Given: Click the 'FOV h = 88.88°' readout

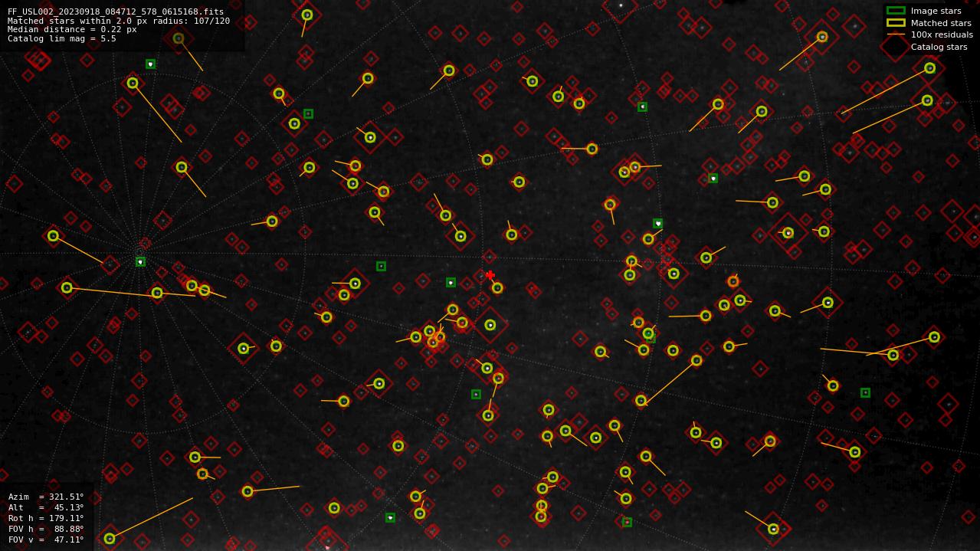Looking at the screenshot, I should pos(46,529).
